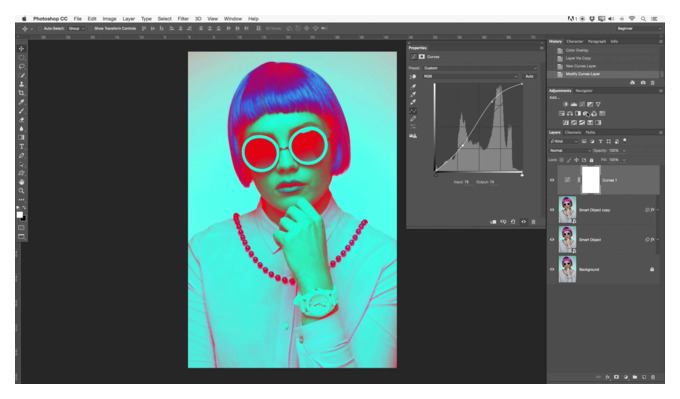Open layer styles fx menu in footer
The width and height of the screenshot is (680, 399).
(x=607, y=377)
